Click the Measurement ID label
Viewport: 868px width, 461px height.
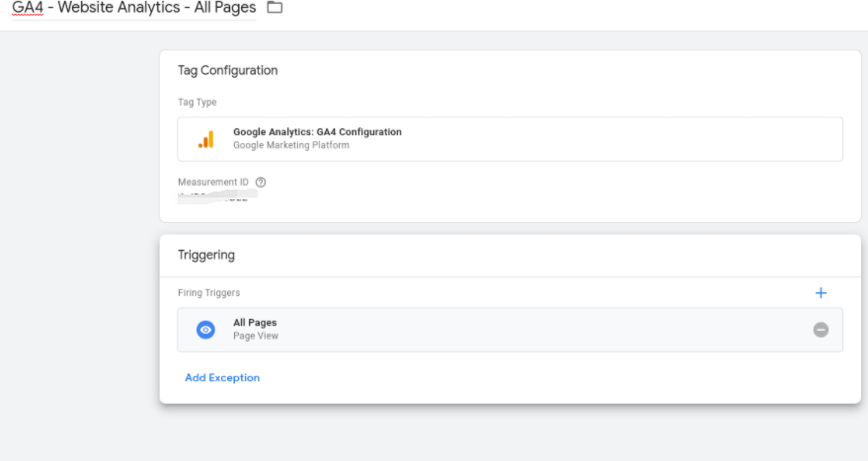213,182
